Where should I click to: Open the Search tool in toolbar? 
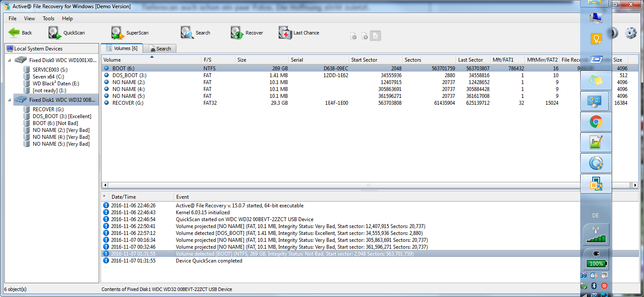point(196,33)
